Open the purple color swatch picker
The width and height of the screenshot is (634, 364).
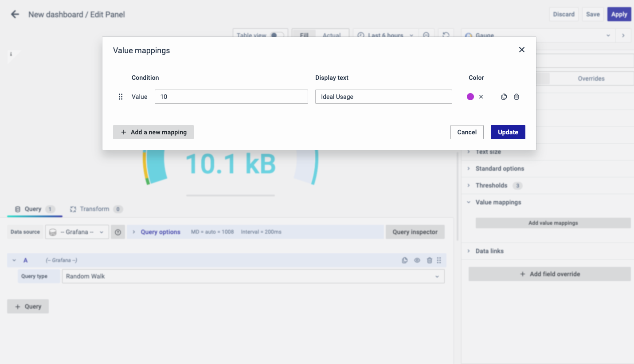point(470,97)
